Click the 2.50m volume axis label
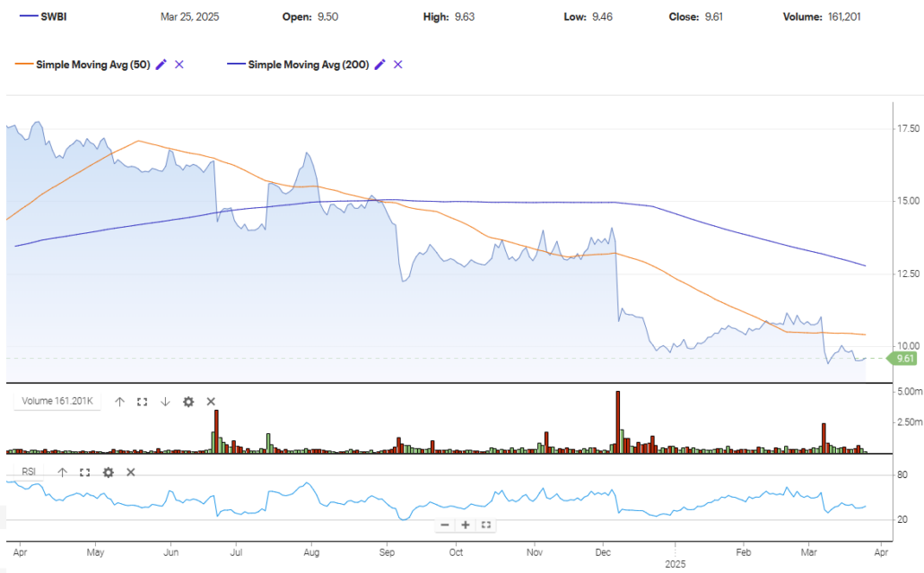The image size is (924, 573). click(x=910, y=422)
